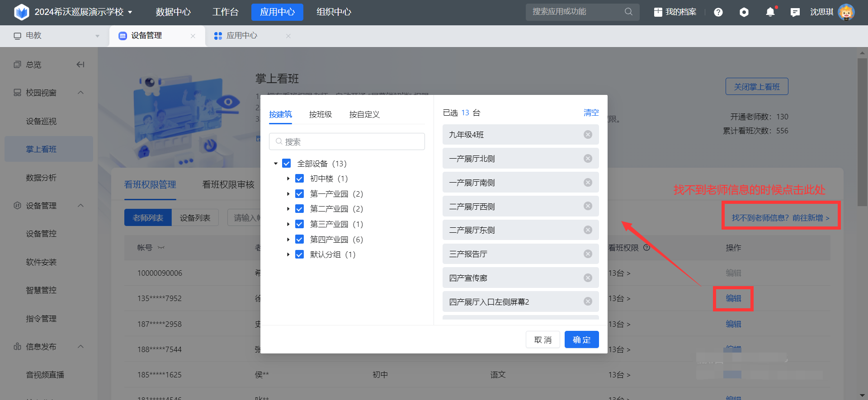Open the 数据中心 top menu
The width and height of the screenshot is (868, 400).
173,12
